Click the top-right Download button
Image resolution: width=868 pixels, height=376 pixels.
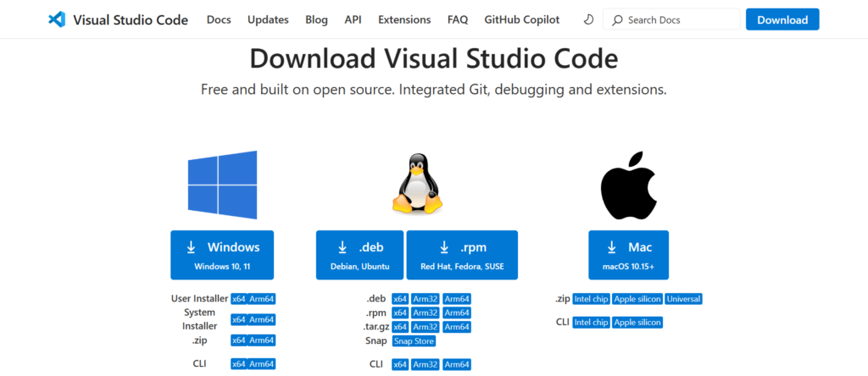point(782,20)
